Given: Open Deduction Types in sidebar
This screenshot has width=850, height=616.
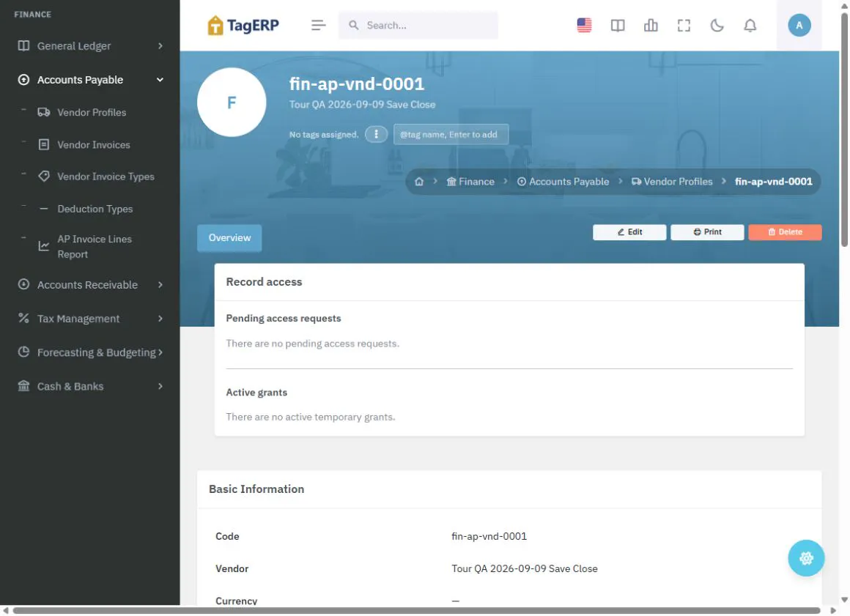Looking at the screenshot, I should coord(95,209).
